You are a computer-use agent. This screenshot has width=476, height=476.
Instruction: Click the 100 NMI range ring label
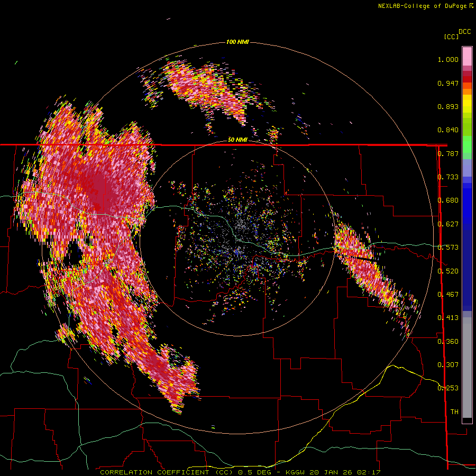[x=237, y=42]
